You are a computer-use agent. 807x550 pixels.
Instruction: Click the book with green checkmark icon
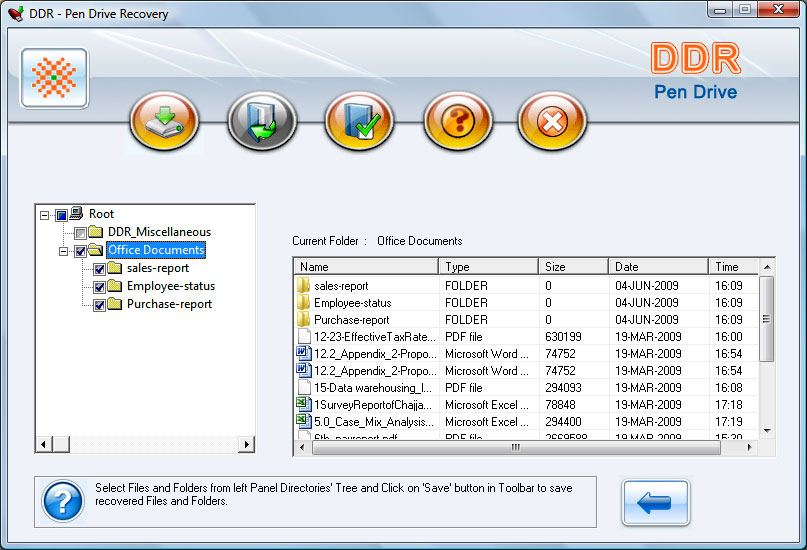[x=359, y=121]
